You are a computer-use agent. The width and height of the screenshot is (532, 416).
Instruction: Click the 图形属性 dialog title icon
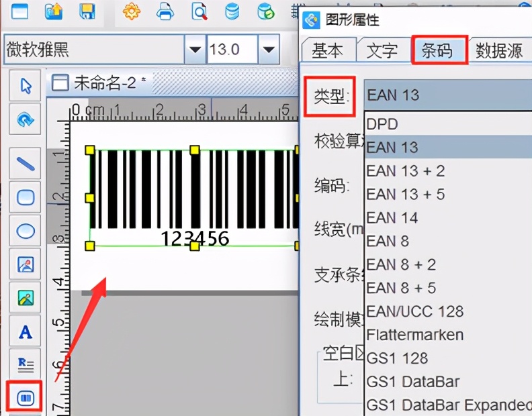point(311,19)
